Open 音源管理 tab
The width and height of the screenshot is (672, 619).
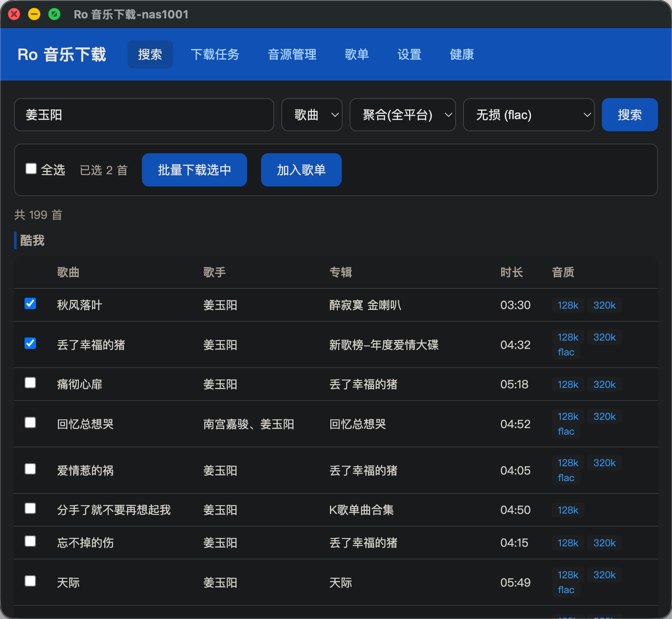point(292,54)
